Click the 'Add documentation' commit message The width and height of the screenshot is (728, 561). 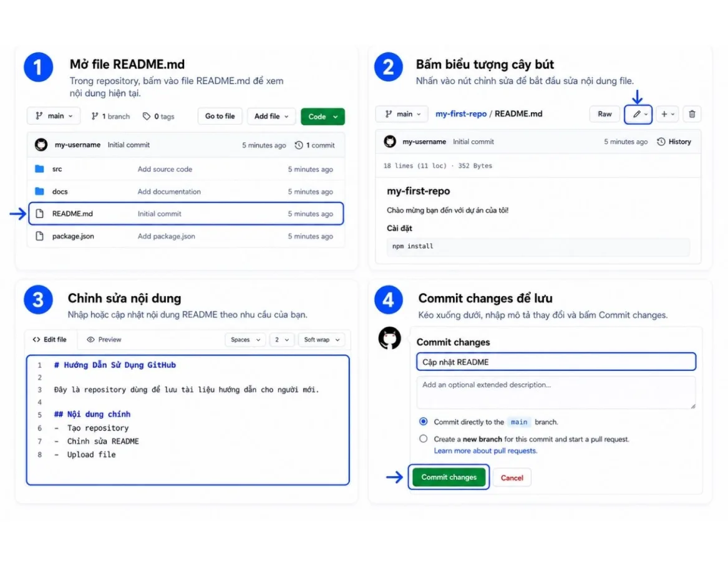tap(169, 191)
